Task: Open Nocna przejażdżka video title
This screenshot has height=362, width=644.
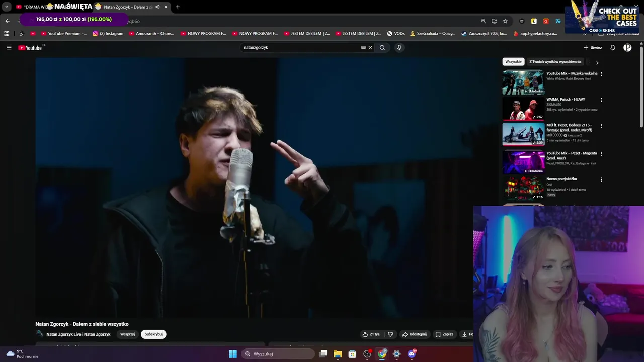Action: tap(561, 179)
